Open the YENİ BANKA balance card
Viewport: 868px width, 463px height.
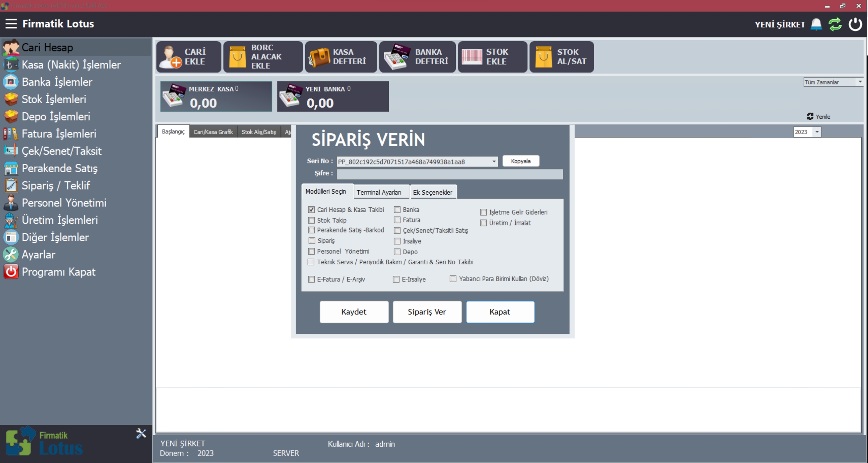point(333,96)
